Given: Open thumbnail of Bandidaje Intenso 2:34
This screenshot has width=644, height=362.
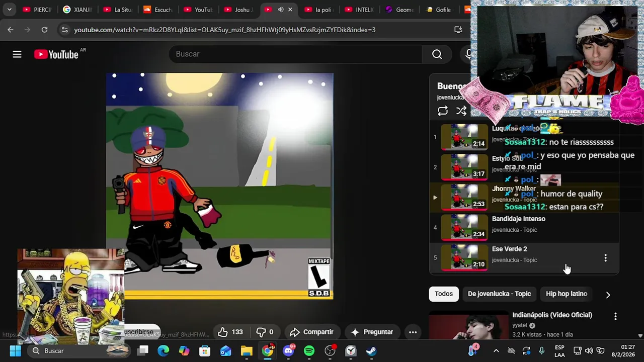Looking at the screenshot, I should tap(464, 227).
